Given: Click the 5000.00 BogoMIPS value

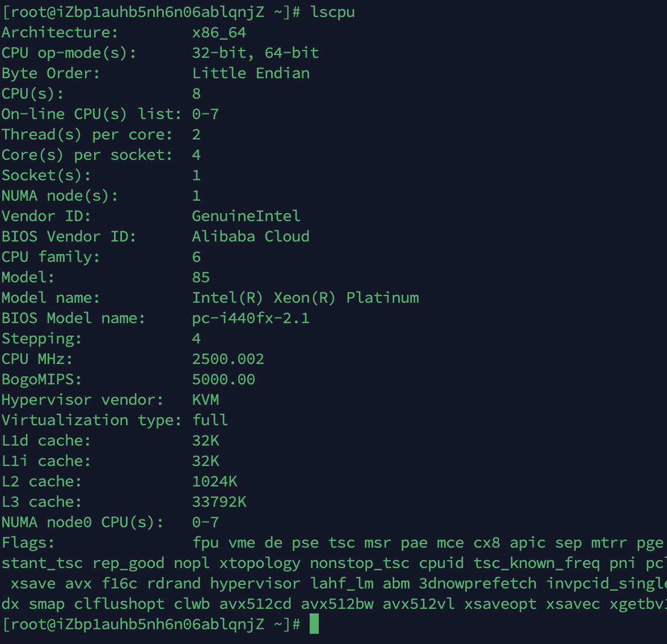Looking at the screenshot, I should click(223, 379).
